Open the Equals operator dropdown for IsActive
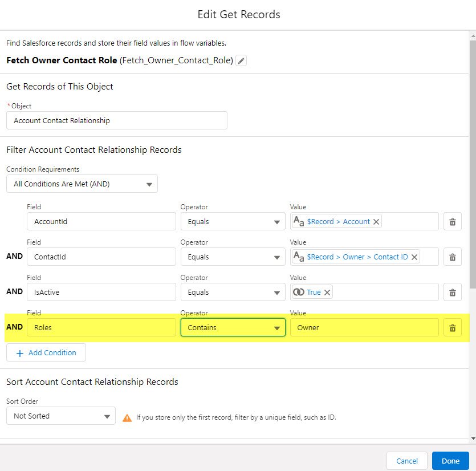Screen dimensions: 476x471 pos(233,293)
